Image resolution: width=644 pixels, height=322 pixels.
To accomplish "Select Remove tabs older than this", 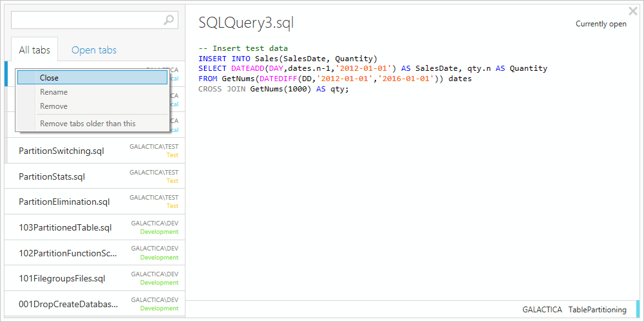I will pyautogui.click(x=88, y=124).
